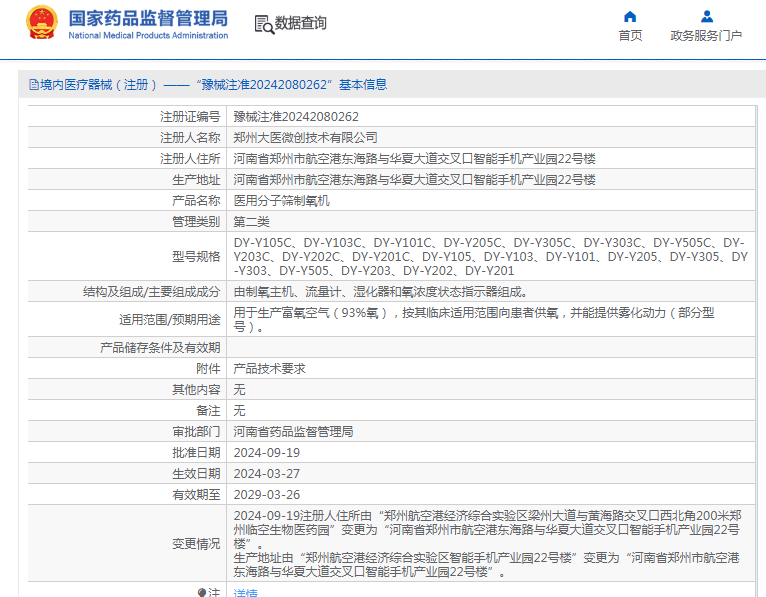The image size is (766, 597).
Task: Select the 产品储存条件及有效期 label
Action: click(160, 348)
